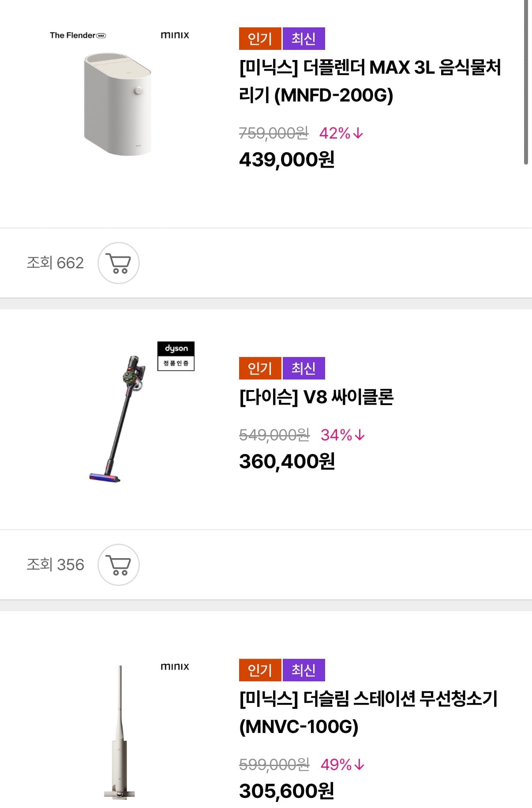Click the 439,000원 sale price
The height and width of the screenshot is (808, 532).
pyautogui.click(x=287, y=160)
